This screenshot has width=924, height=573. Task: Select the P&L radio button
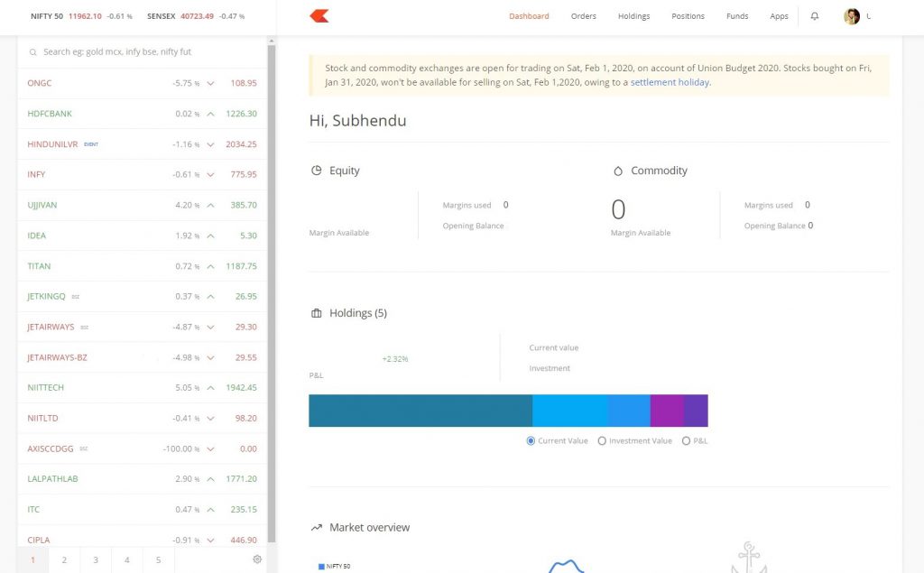point(686,441)
